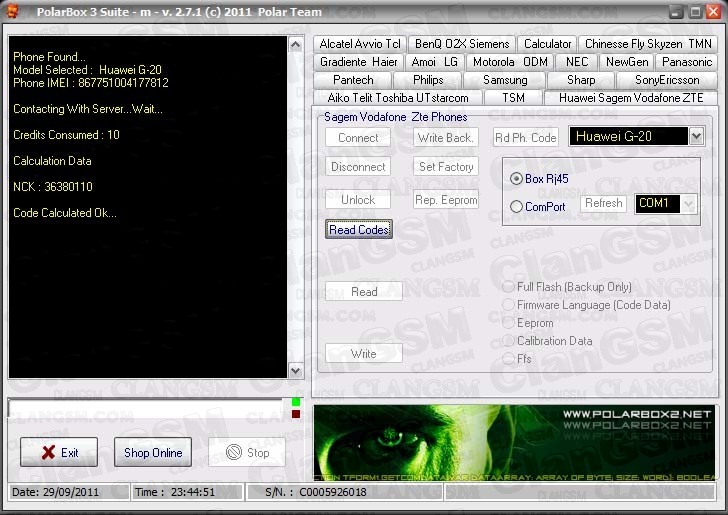Viewport: 728px width, 515px height.
Task: Open the COM1 port dropdown arrow
Action: click(x=689, y=204)
